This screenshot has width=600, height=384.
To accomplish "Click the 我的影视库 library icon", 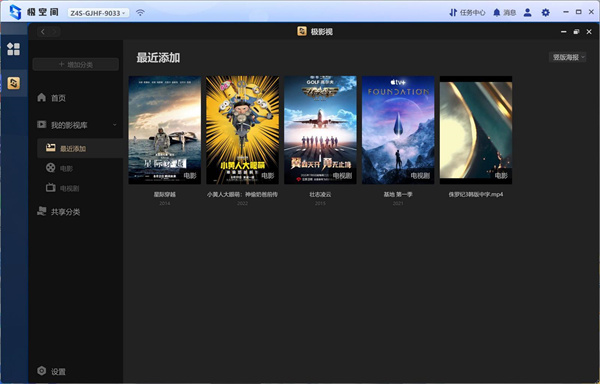I will click(41, 124).
